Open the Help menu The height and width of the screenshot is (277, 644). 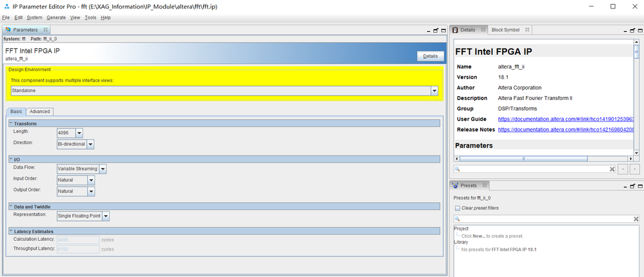pyautogui.click(x=106, y=17)
